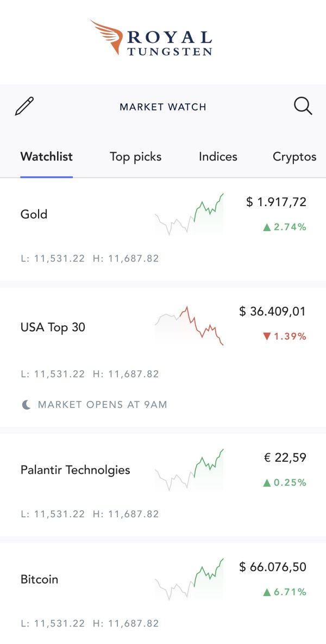View the Bitcoin sparkline chart
This screenshot has width=326, height=644.
coord(189,580)
